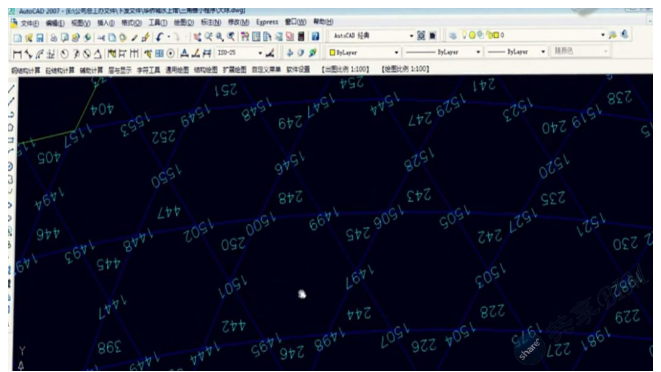This screenshot has width=661, height=372.
Task: Select the Continue dimension tool
Action: click(134, 54)
